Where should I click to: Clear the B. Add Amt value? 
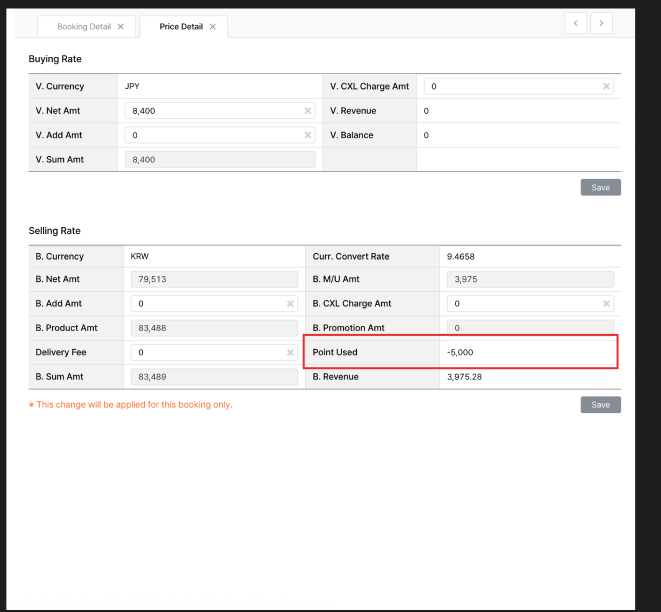[290, 304]
